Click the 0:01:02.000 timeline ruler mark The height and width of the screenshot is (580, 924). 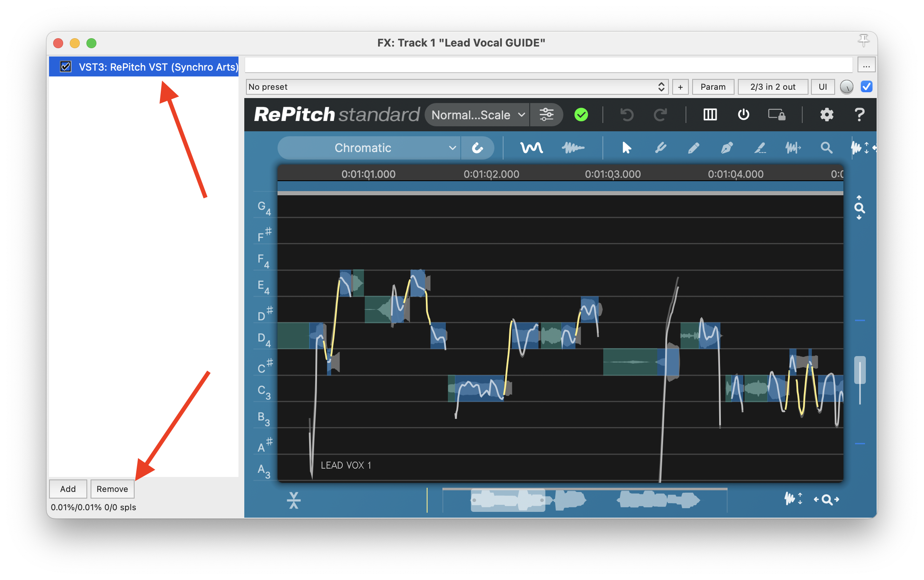point(491,174)
